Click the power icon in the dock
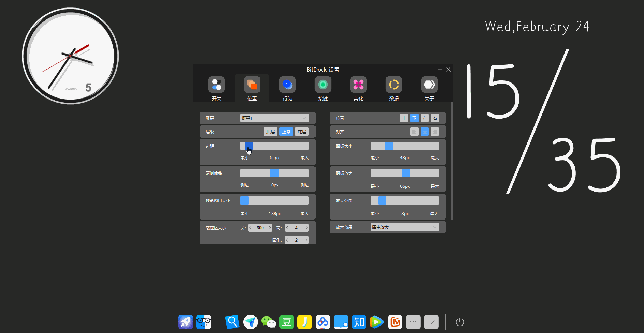Image resolution: width=644 pixels, height=333 pixels. pos(460,322)
